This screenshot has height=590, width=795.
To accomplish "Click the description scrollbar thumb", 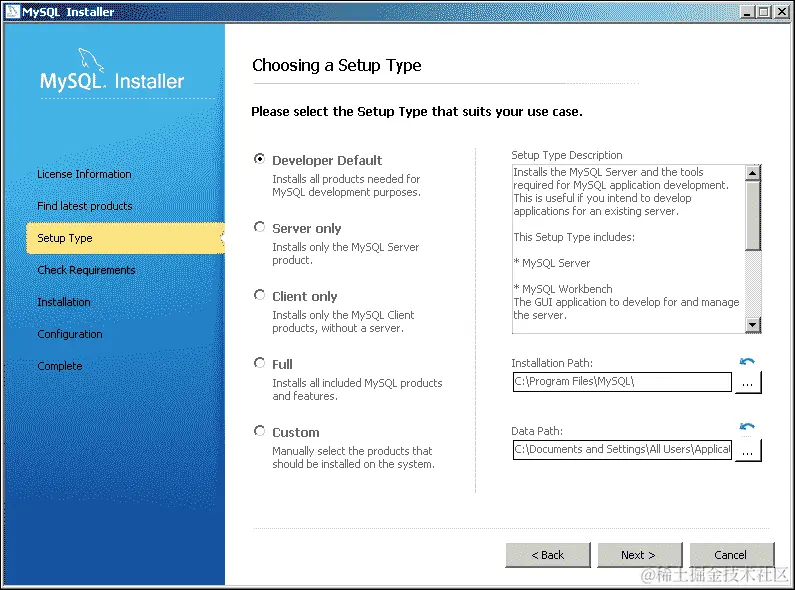I will click(753, 216).
